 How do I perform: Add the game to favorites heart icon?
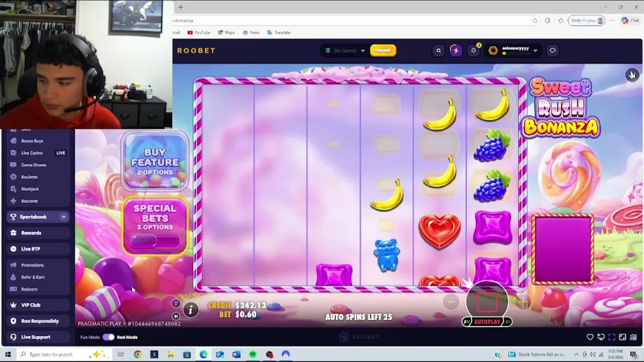point(590,337)
